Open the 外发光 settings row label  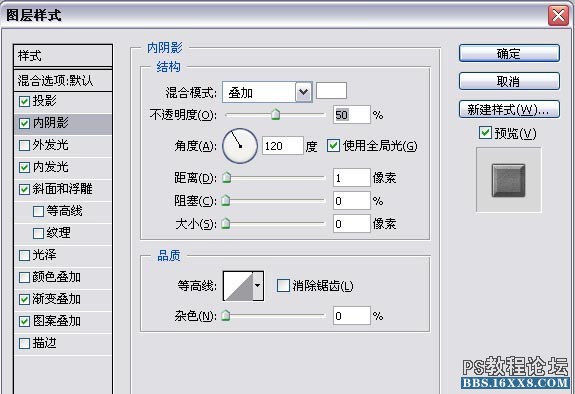tap(51, 145)
